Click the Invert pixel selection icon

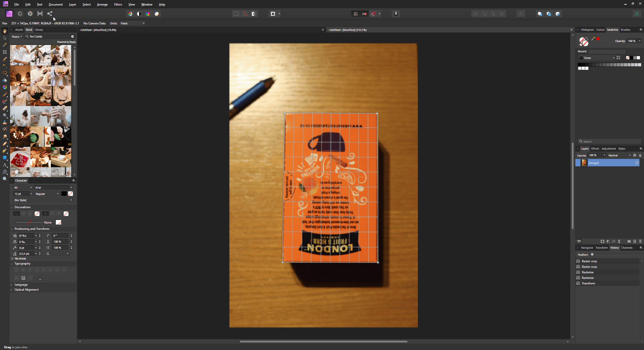point(254,14)
